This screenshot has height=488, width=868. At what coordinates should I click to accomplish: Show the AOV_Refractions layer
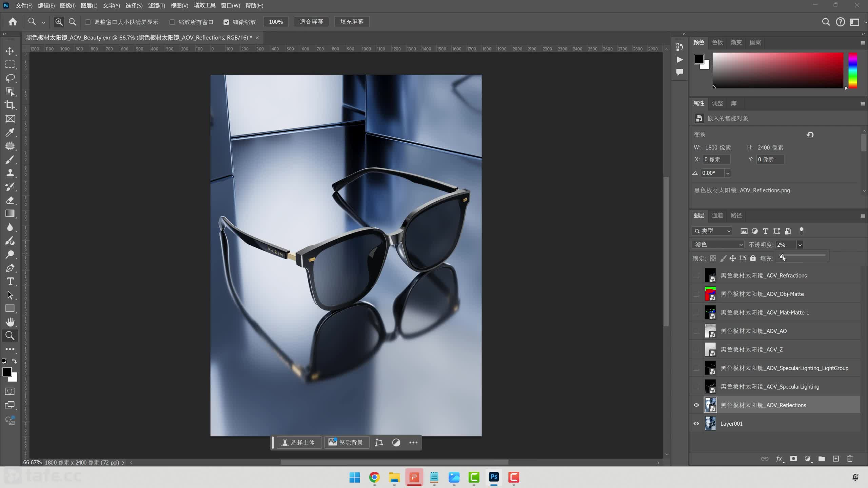coord(696,275)
